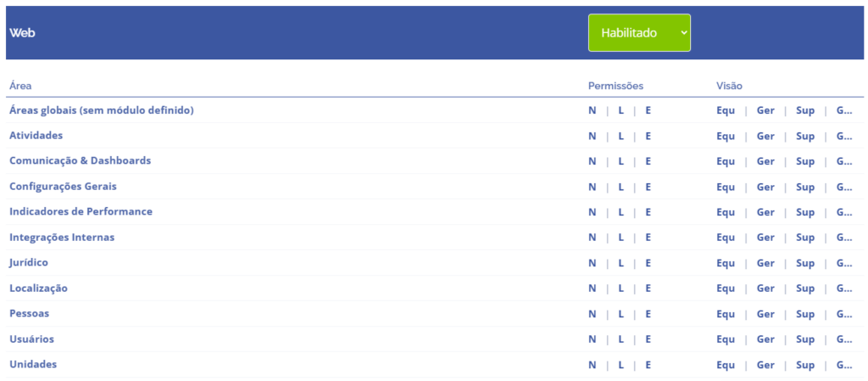Select E permission for Usuários
868x381 pixels.
[x=648, y=339]
